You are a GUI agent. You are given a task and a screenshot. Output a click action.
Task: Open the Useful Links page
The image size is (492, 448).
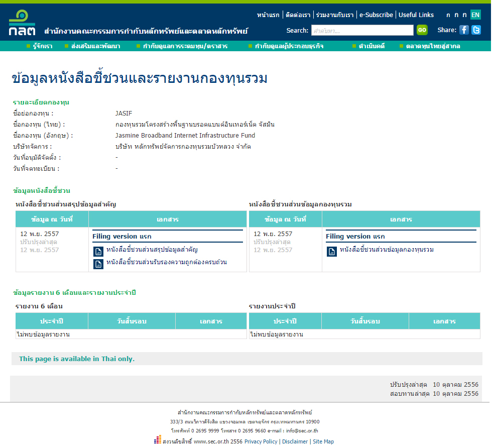(x=416, y=15)
